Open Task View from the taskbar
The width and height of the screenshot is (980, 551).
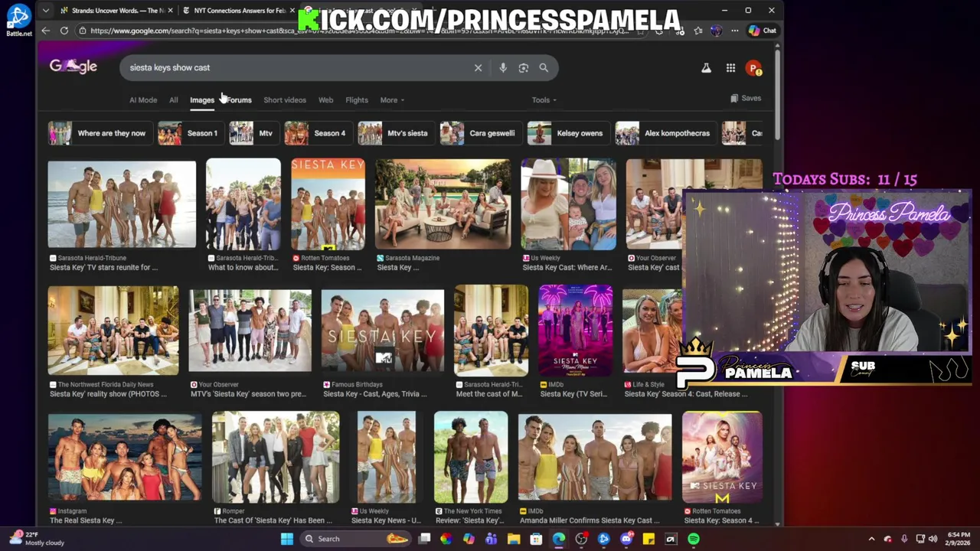424,539
